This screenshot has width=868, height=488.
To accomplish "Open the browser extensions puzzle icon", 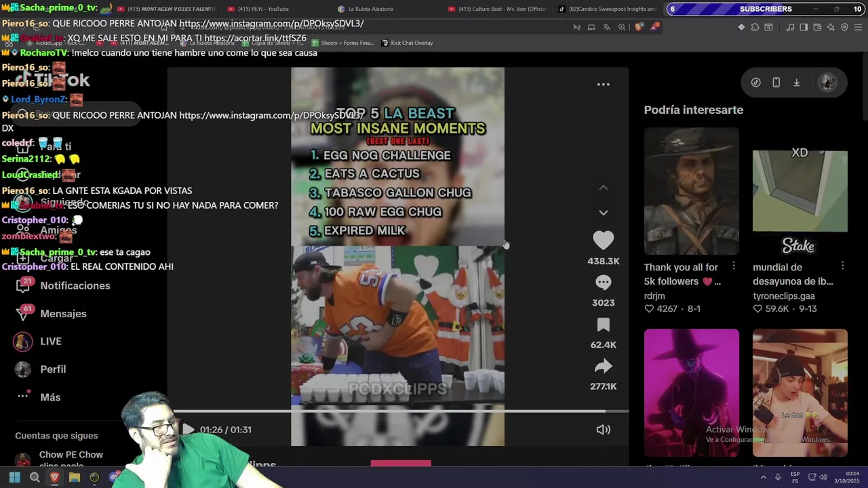I will coord(755,27).
